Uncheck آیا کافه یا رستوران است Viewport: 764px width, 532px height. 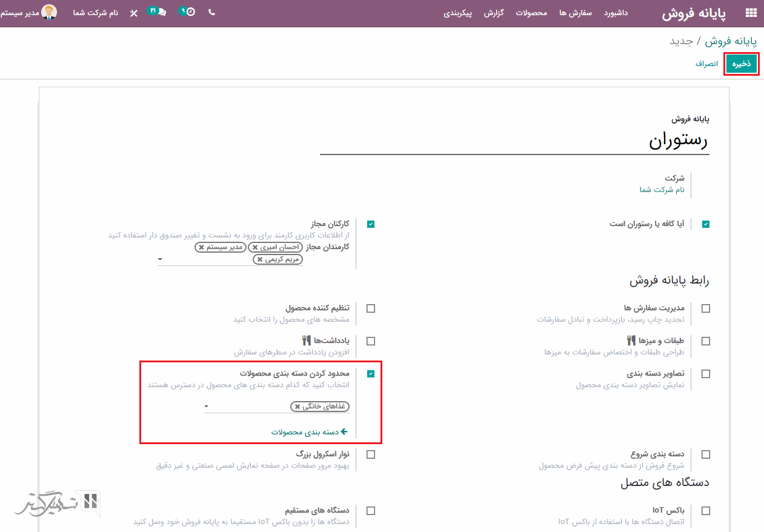pyautogui.click(x=706, y=224)
